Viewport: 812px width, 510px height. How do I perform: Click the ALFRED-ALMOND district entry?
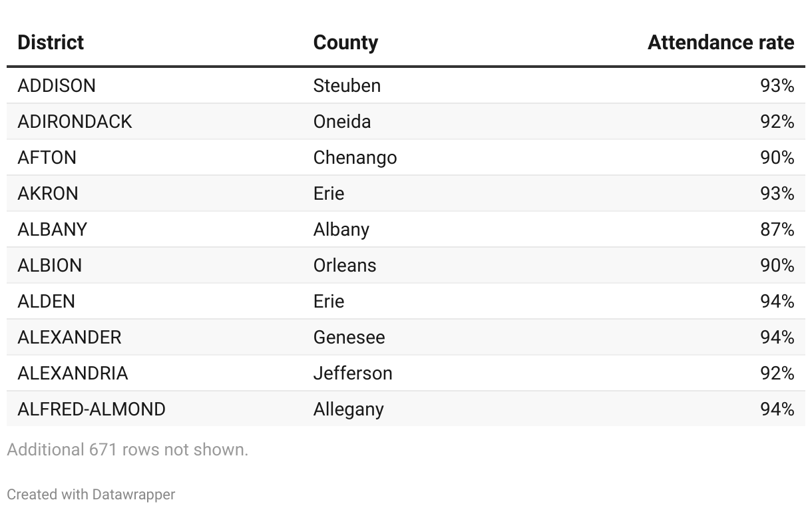point(92,409)
